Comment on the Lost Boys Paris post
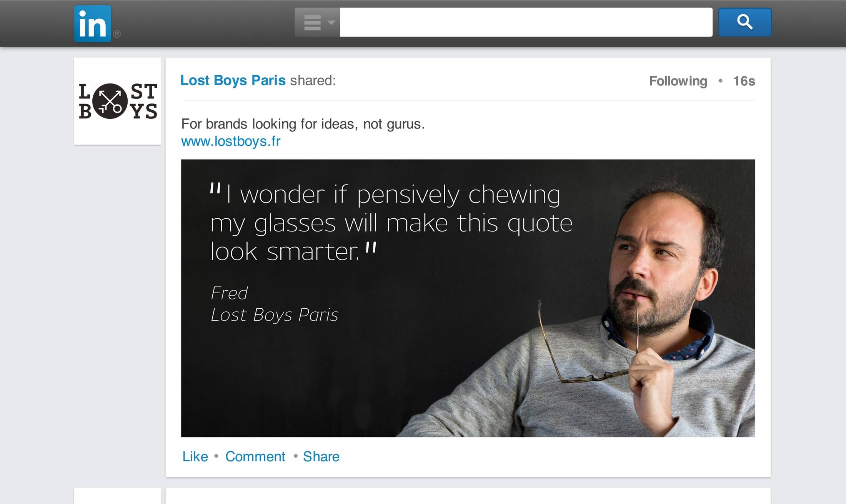 tap(255, 456)
